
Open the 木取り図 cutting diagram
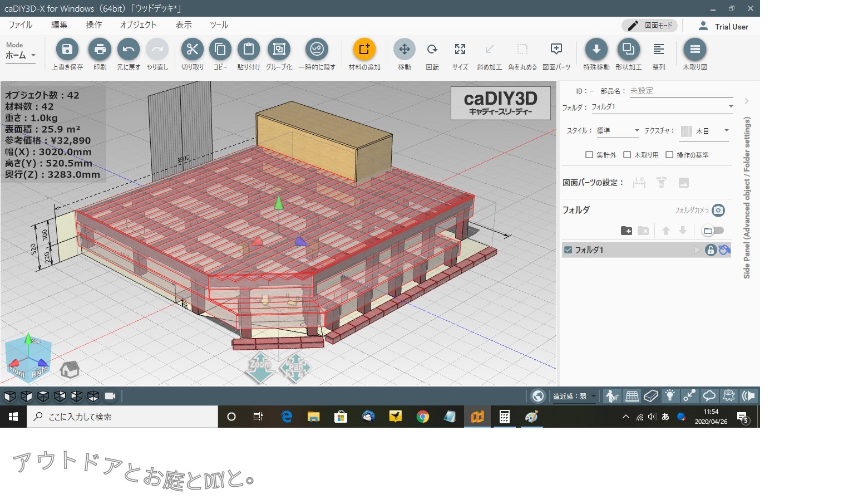point(694,50)
